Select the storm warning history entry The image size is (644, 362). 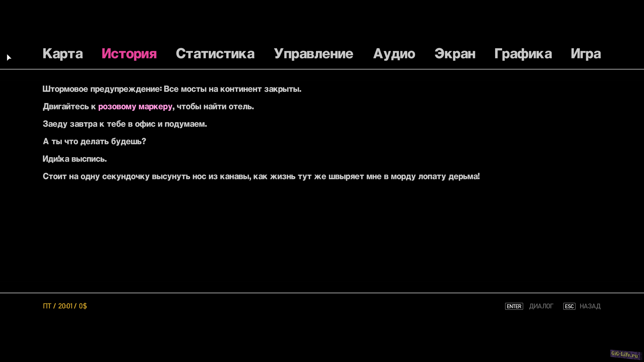172,89
